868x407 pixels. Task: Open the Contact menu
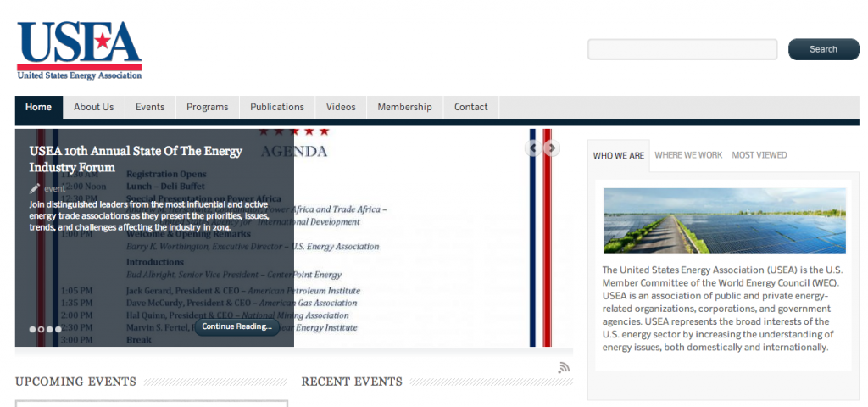click(471, 107)
